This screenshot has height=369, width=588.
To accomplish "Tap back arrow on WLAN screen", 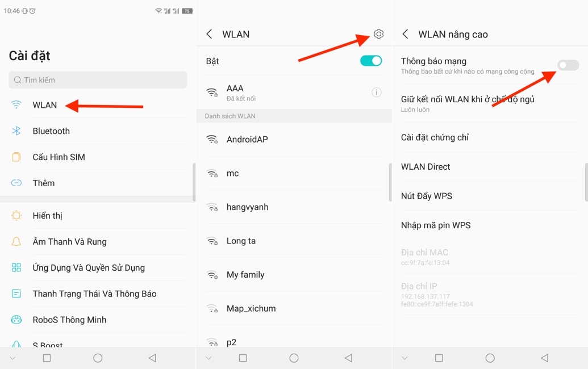I will click(x=209, y=34).
